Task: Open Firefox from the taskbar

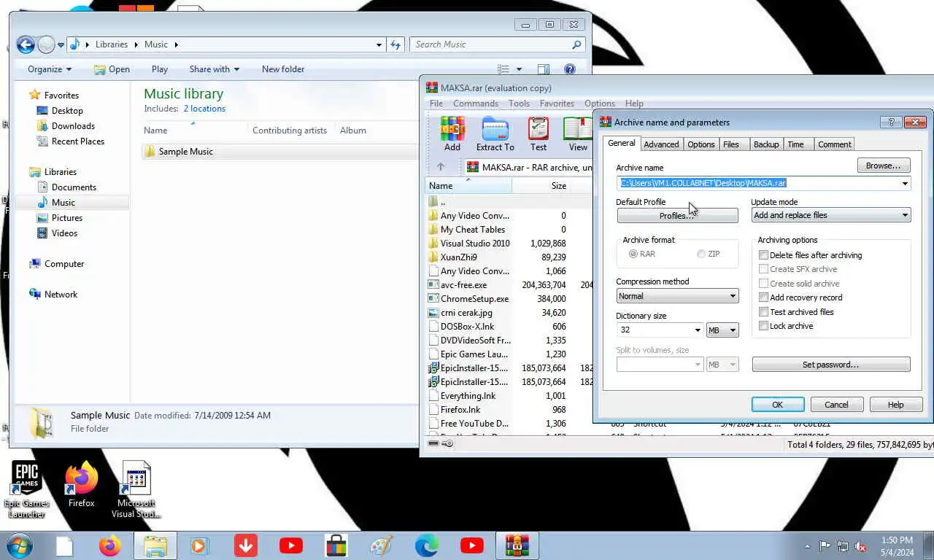Action: pyautogui.click(x=110, y=545)
